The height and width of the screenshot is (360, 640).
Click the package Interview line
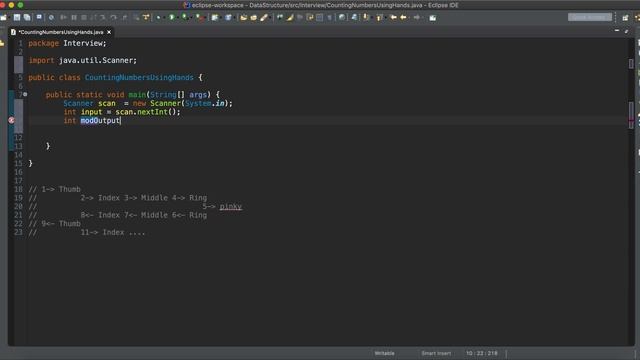(x=67, y=43)
